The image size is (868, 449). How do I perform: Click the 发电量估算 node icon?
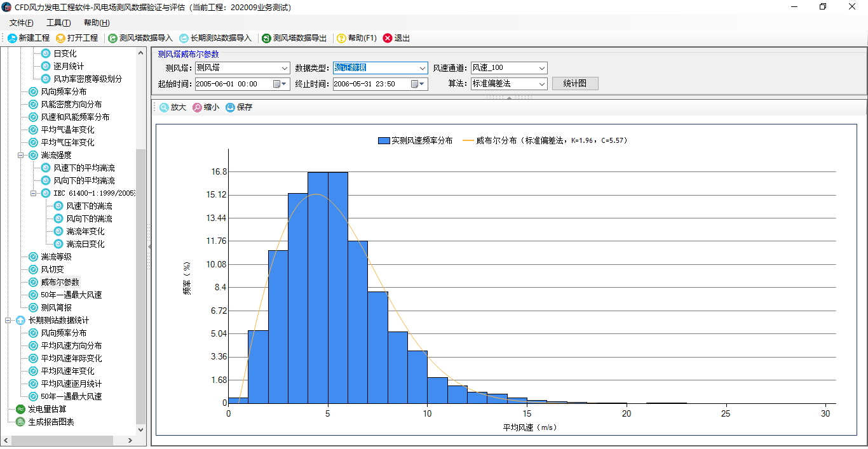pos(20,409)
